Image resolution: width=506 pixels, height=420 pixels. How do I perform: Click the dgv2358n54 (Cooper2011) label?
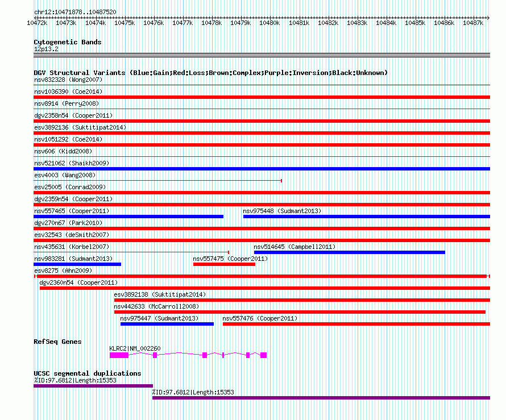click(73, 115)
